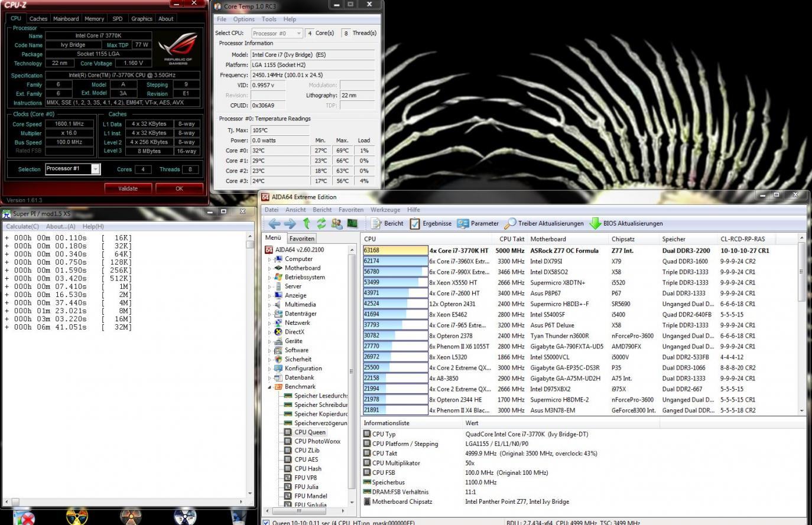
Task: Click BIOS Aktualisierungen
Action: coord(626,223)
